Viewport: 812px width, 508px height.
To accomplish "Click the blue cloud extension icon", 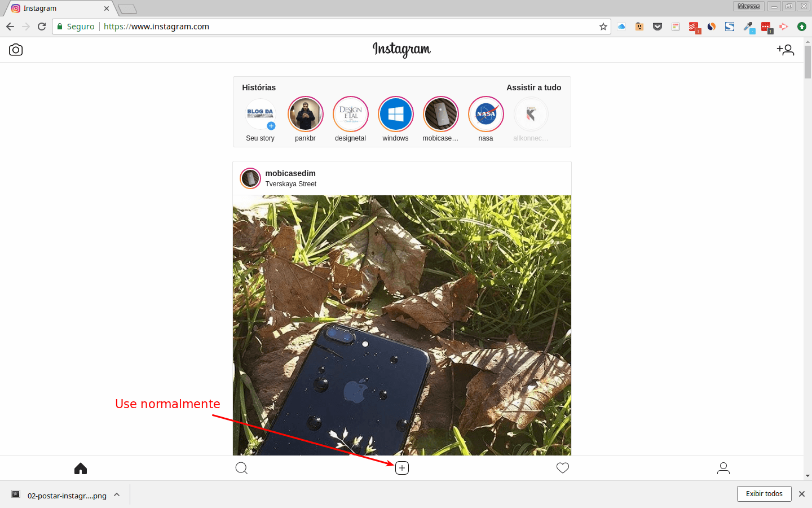I will click(x=621, y=27).
